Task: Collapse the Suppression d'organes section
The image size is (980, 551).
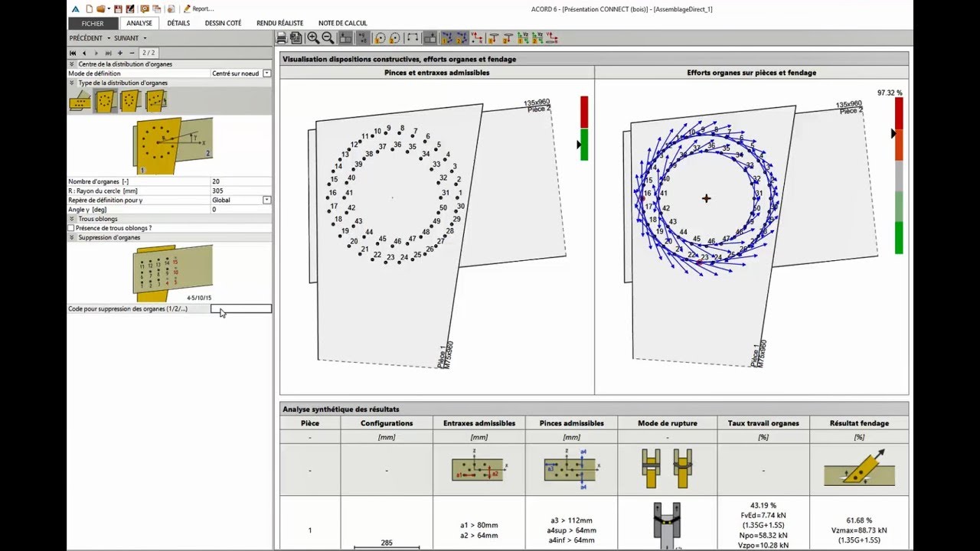Action: (72, 237)
